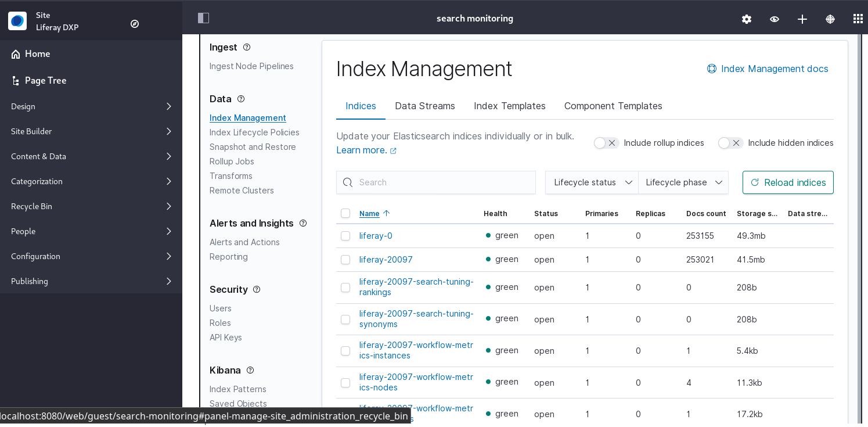Open Ingest Node Pipelines menu item
Image resolution: width=868 pixels, height=427 pixels.
point(251,66)
